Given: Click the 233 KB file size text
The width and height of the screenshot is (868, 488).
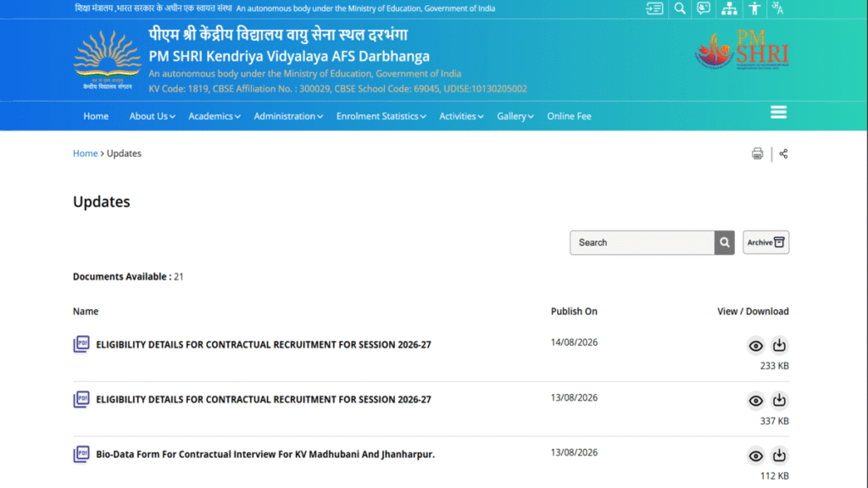Looking at the screenshot, I should point(775,366).
